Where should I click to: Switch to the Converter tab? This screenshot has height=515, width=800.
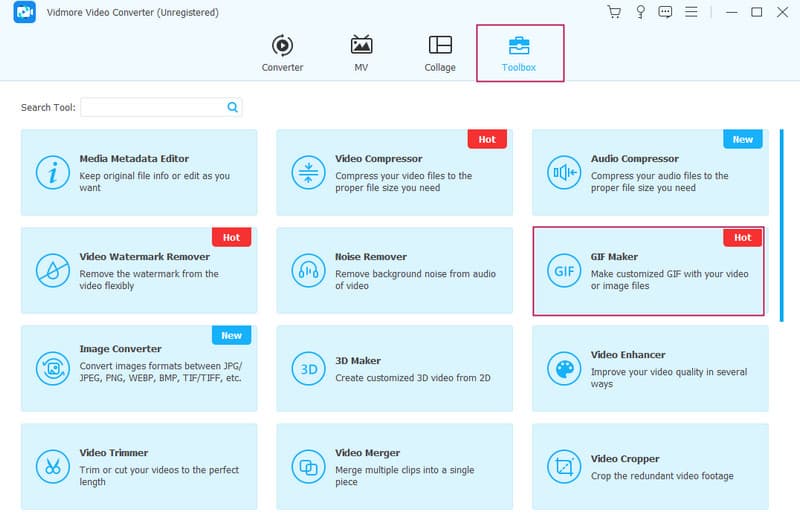pyautogui.click(x=282, y=53)
